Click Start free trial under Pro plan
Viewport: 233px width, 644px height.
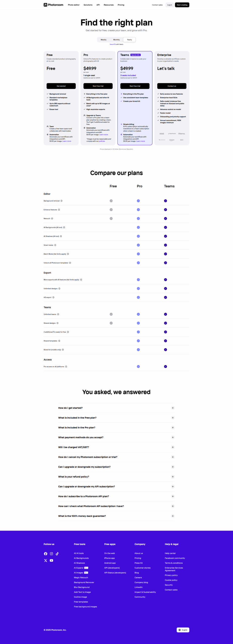coord(98,86)
